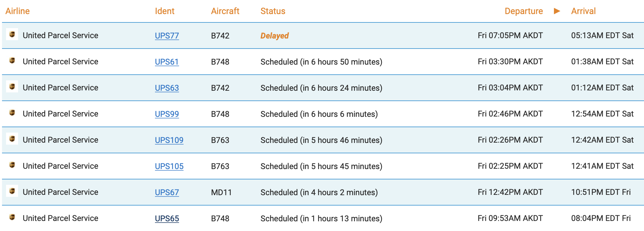644x231 pixels.
Task: Click the orange sort arrow next to Departure
Action: (x=557, y=11)
